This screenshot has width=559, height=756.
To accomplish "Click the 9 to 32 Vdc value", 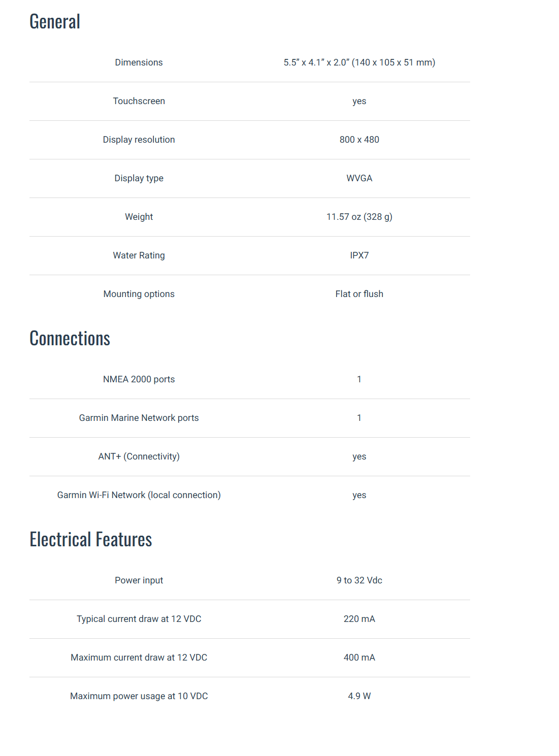I will pyautogui.click(x=359, y=580).
